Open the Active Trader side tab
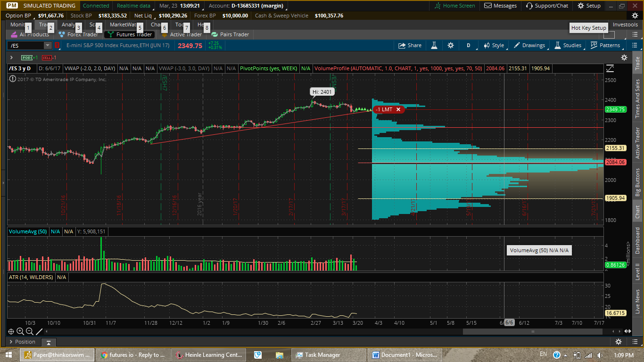This screenshot has height=362, width=644. pyautogui.click(x=638, y=144)
